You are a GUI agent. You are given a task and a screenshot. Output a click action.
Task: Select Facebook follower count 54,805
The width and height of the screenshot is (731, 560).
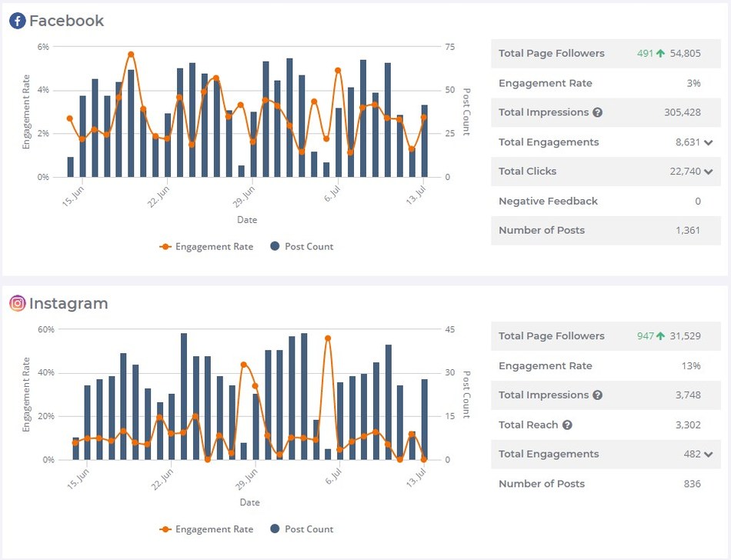(x=686, y=53)
